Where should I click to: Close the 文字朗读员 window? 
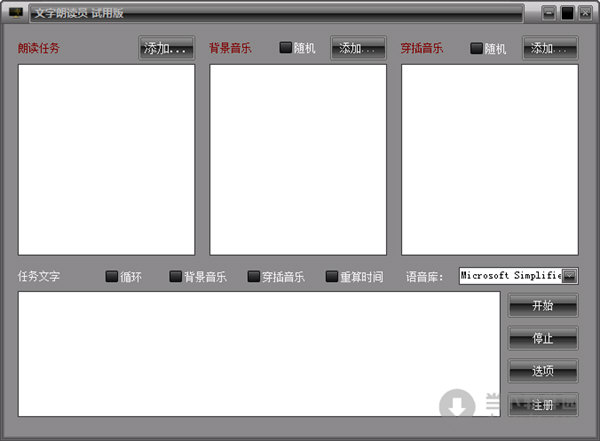[585, 13]
